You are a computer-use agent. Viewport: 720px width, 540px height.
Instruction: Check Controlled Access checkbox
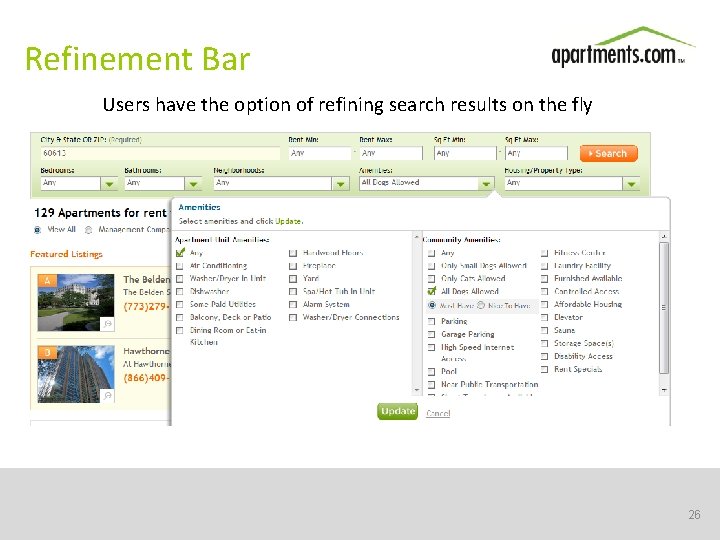click(x=545, y=292)
